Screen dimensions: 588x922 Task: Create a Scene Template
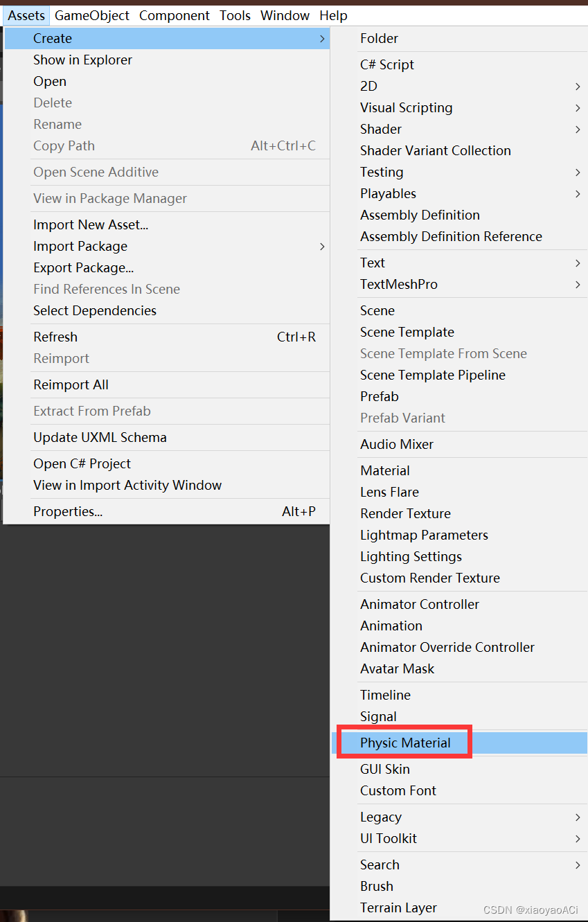pyautogui.click(x=459, y=332)
